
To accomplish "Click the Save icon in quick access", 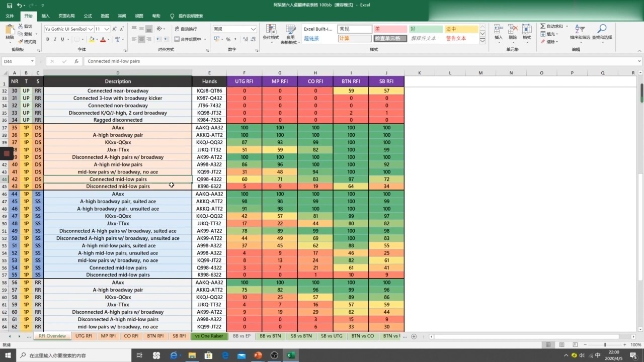I will coord(9,5).
